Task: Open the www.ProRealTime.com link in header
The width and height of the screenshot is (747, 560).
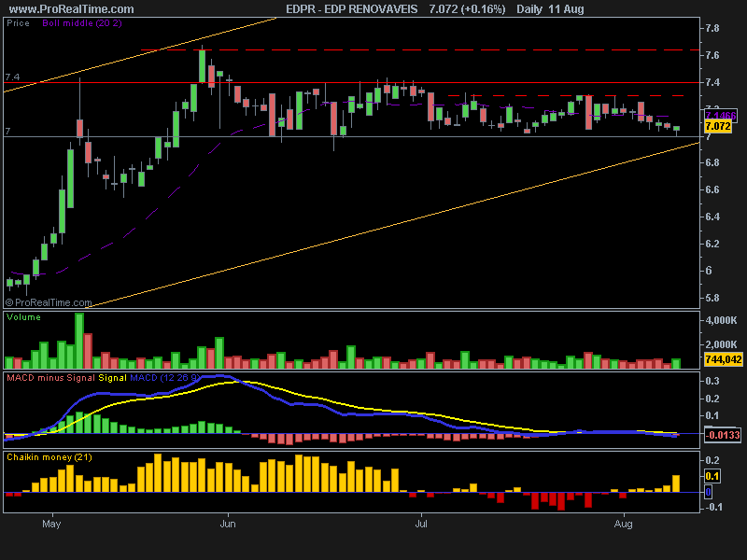Action: 72,9
